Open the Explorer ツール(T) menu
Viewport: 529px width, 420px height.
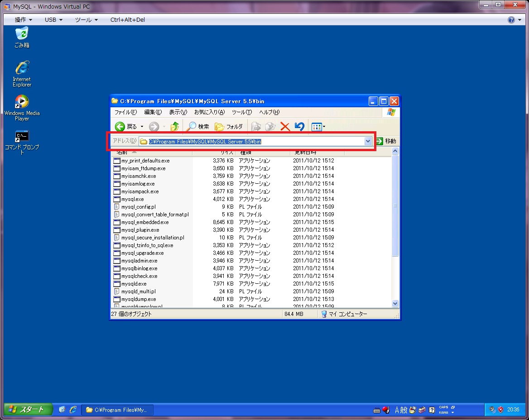241,112
